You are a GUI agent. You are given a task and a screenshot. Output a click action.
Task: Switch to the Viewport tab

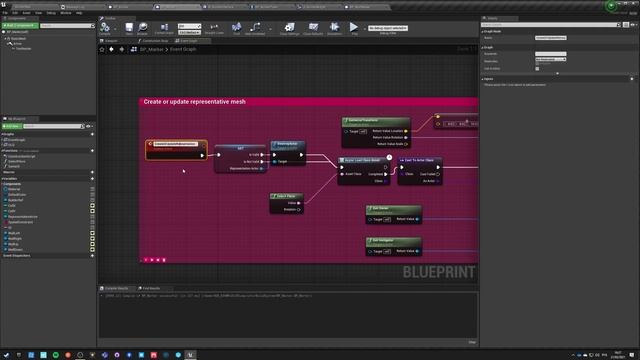coord(109,41)
